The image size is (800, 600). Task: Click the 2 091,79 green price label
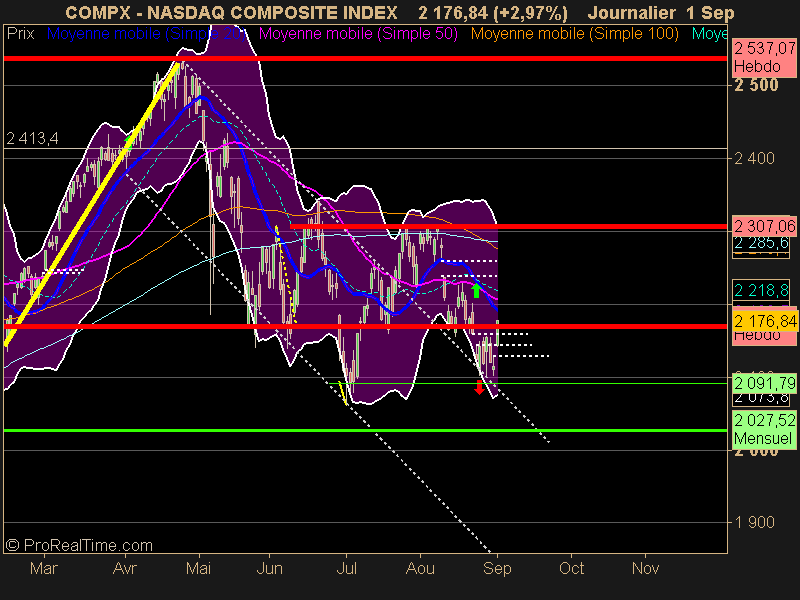click(764, 383)
